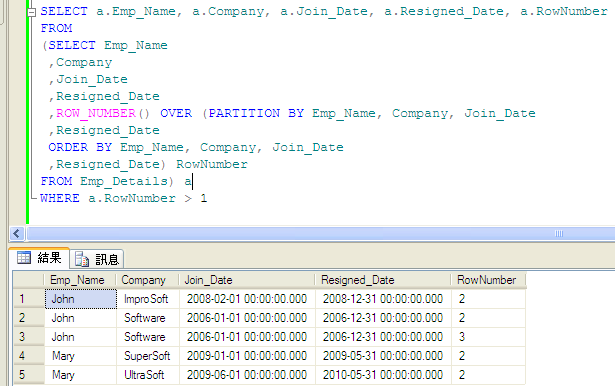615x386 pixels.
Task: Click the 2009-06-01 join date cell
Action: pyautogui.click(x=247, y=375)
